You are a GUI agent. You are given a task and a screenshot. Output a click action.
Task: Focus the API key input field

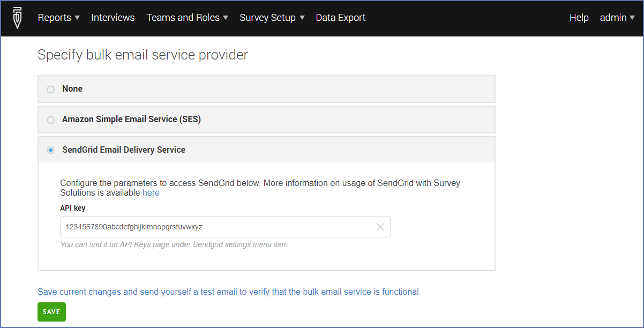click(225, 227)
